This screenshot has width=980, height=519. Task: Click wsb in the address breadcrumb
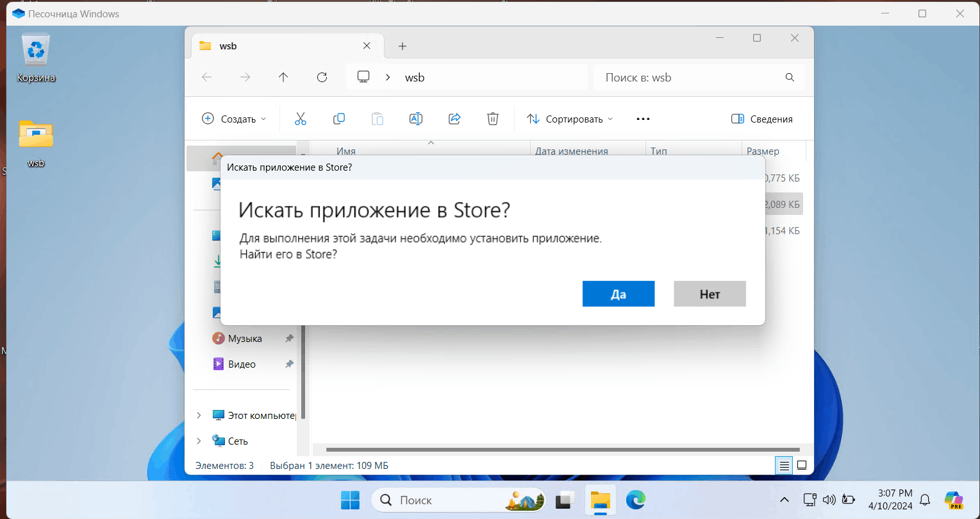pos(415,78)
